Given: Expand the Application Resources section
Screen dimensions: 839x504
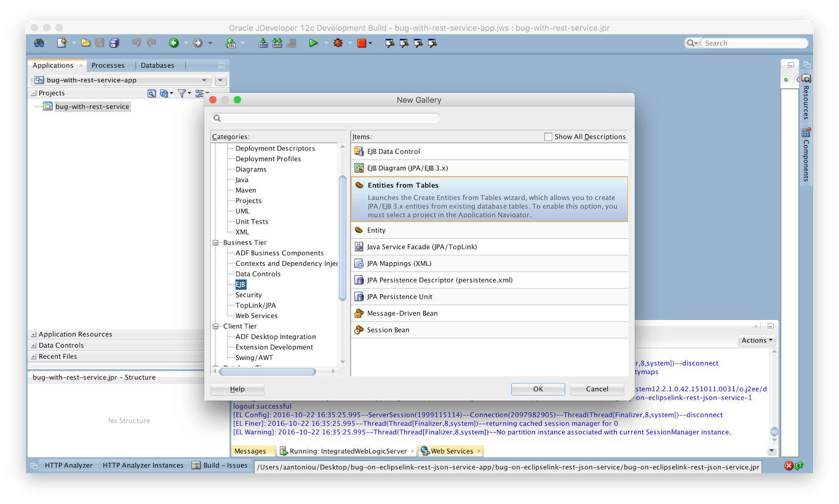Looking at the screenshot, I should [34, 335].
